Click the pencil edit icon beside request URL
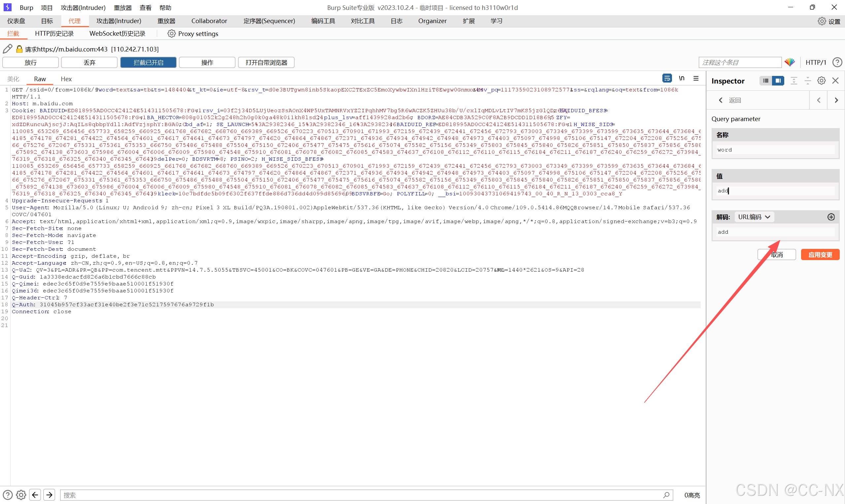 (x=8, y=49)
